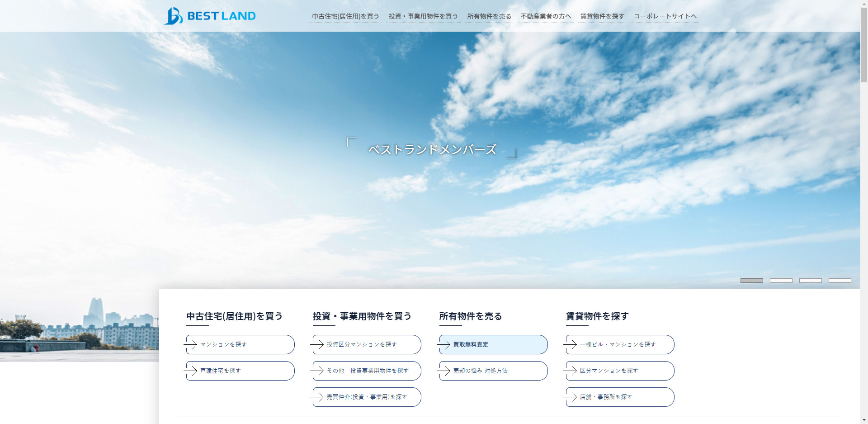Screen dimensions: 868x424
Task: Click arrow icon beside 投資区分マンションを探す
Action: pyautogui.click(x=317, y=345)
